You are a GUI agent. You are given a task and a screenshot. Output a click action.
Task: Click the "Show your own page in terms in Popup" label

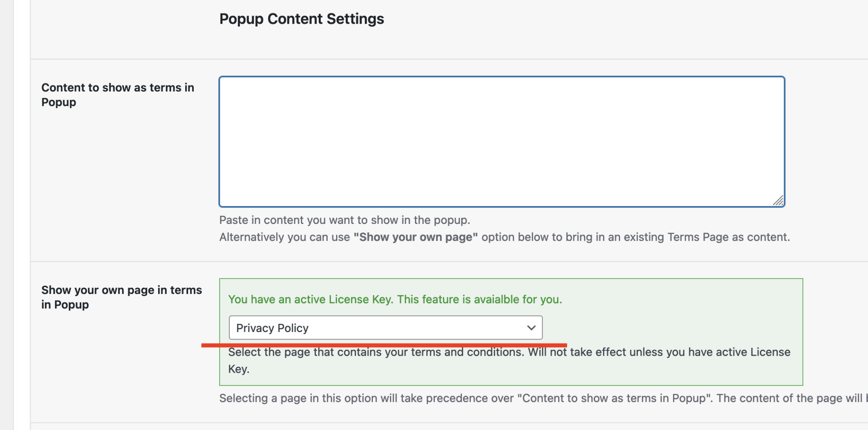point(122,297)
